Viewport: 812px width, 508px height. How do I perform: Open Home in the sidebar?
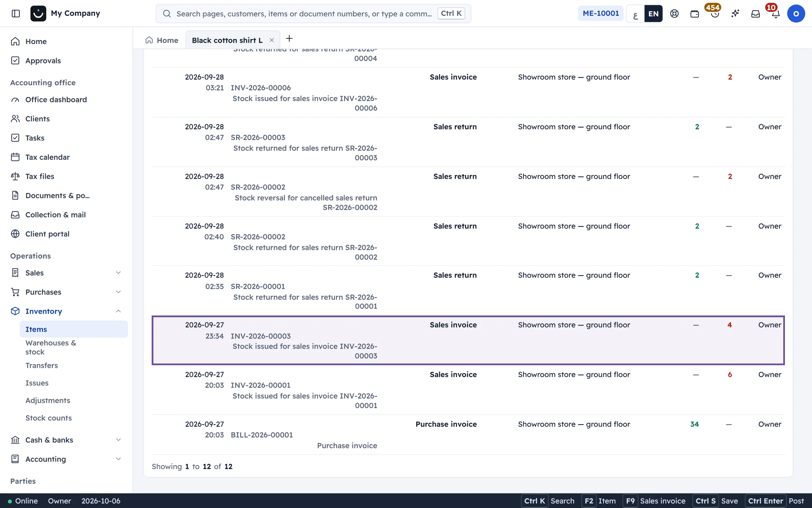point(66,41)
